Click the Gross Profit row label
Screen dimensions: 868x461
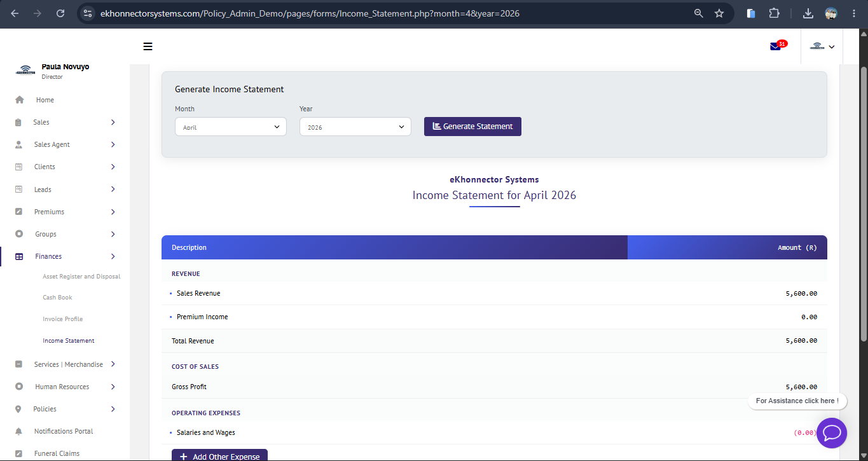coord(189,387)
